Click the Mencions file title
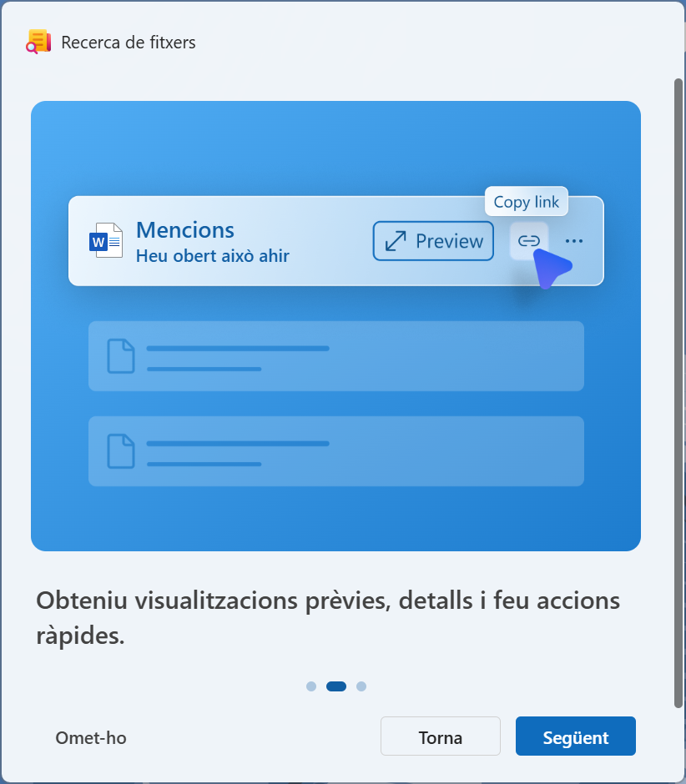Image resolution: width=686 pixels, height=784 pixels. pos(185,230)
